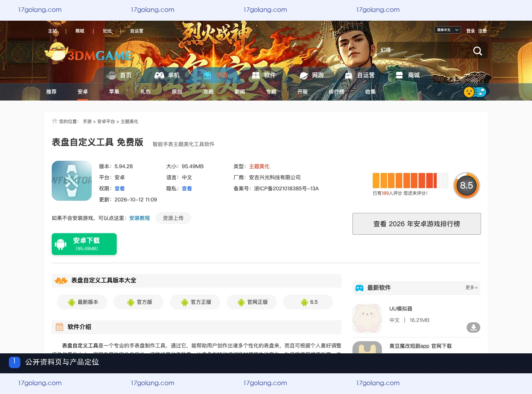Download the UU模拟器 via its download icon
Screen dimensions: 532x394
[x=473, y=327]
